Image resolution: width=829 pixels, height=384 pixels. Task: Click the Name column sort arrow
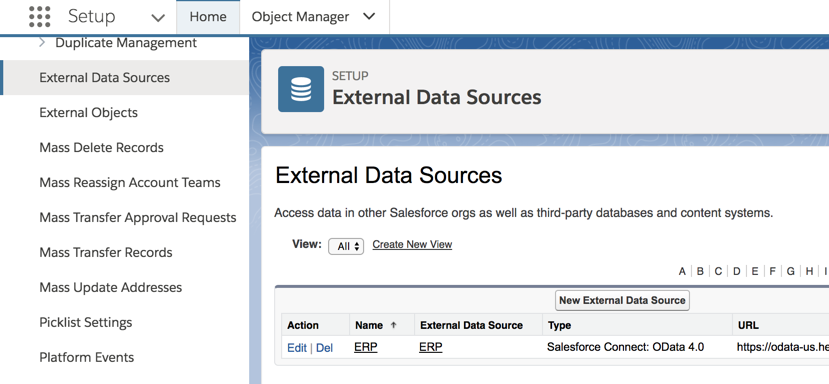(393, 325)
